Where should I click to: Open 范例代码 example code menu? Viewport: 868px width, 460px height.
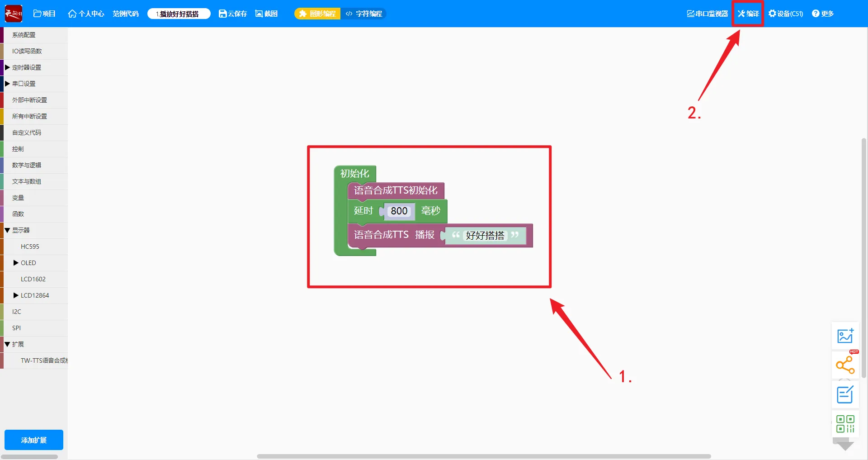coord(126,14)
